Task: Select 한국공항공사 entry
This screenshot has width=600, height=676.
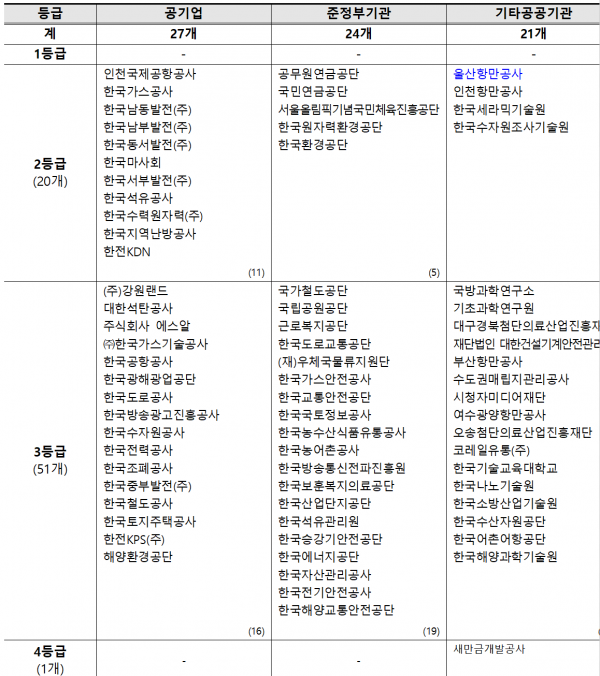Action: coord(138,362)
